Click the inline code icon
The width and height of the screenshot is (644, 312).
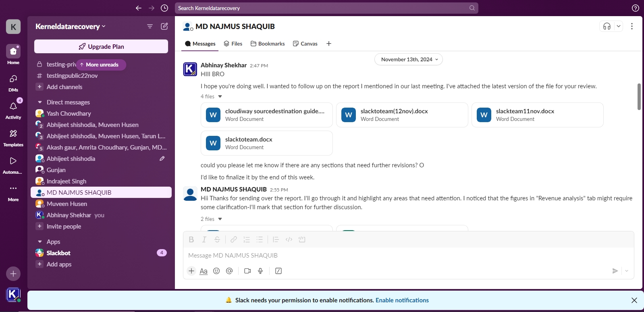click(x=289, y=239)
